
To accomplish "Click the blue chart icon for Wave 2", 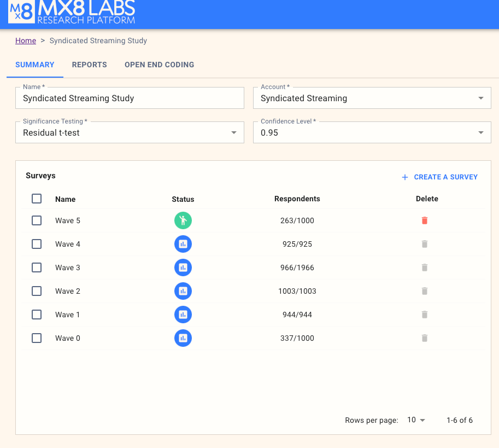I will 183,291.
